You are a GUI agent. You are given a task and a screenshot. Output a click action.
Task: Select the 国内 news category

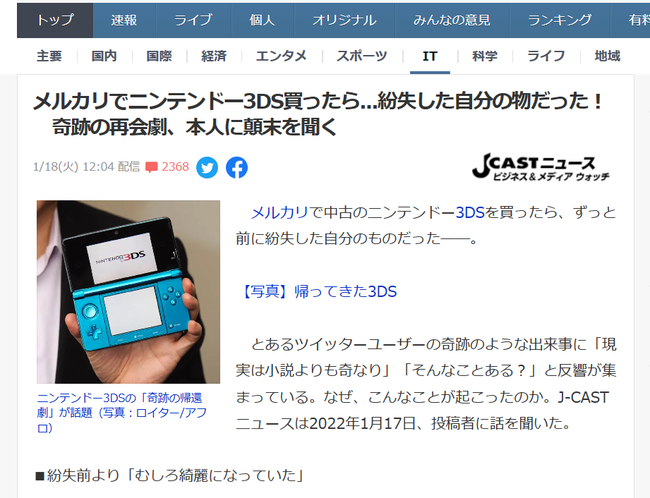(x=104, y=56)
